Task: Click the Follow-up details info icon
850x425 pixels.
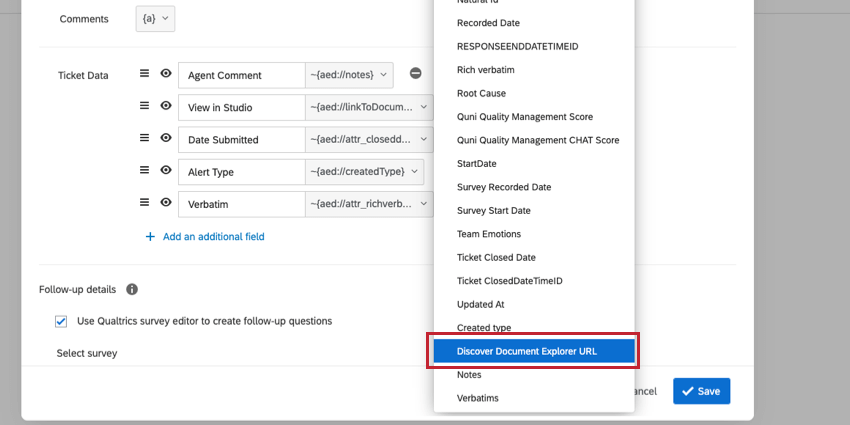Action: click(132, 290)
